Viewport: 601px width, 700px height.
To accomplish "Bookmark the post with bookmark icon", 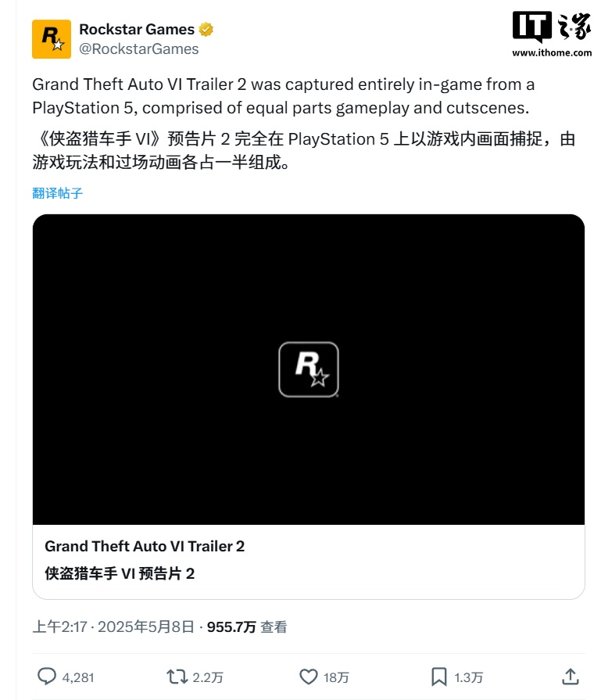I will tap(439, 677).
